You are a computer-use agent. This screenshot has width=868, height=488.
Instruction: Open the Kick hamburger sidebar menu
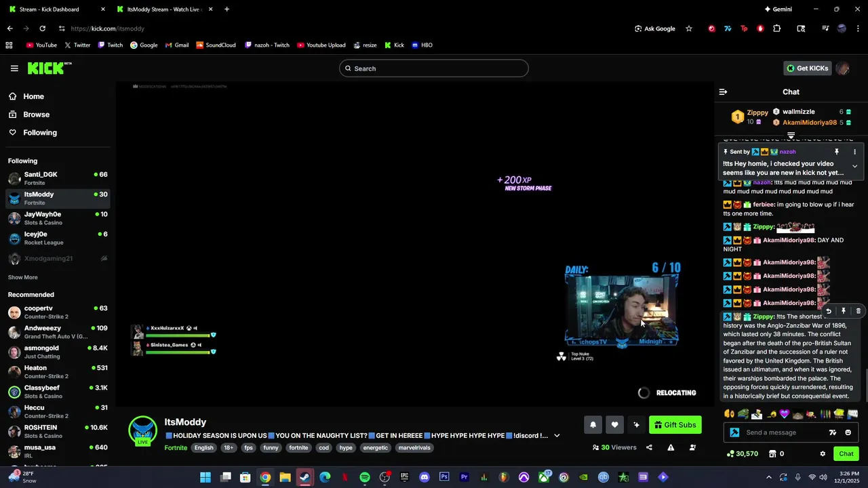14,68
